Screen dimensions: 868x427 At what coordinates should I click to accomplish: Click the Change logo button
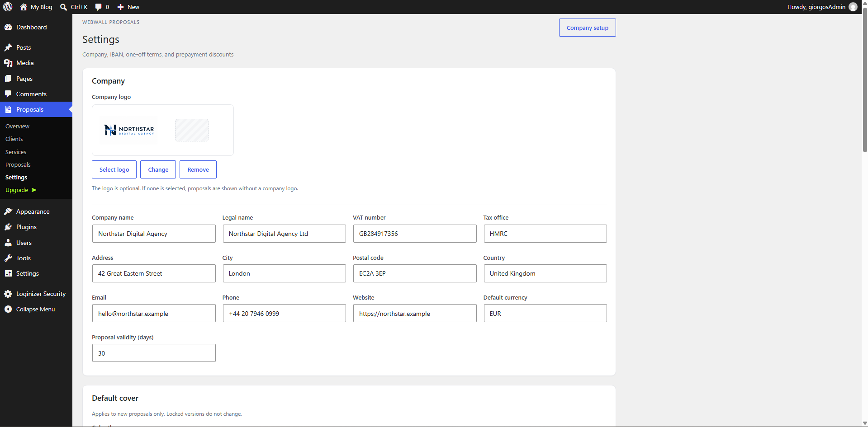click(158, 169)
